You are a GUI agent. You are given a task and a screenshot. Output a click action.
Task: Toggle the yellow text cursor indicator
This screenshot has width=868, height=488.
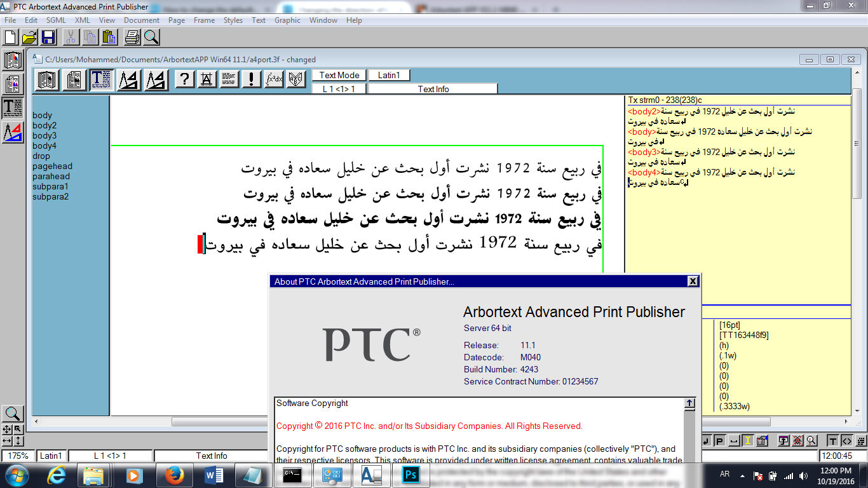tap(748, 440)
